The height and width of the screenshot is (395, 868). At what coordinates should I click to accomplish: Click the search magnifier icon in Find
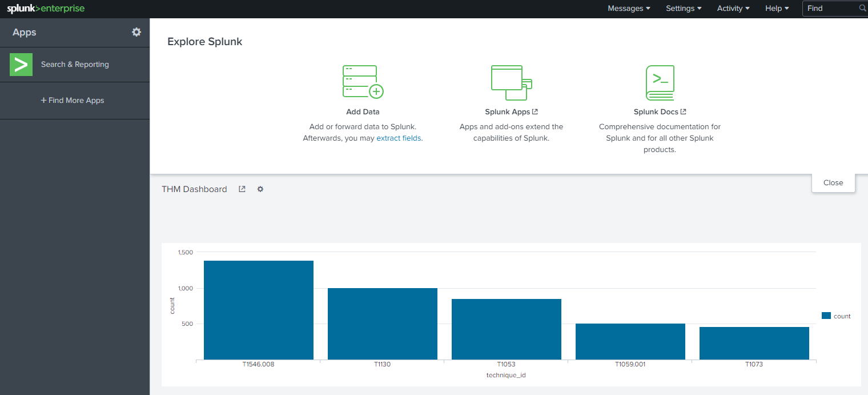(x=862, y=9)
